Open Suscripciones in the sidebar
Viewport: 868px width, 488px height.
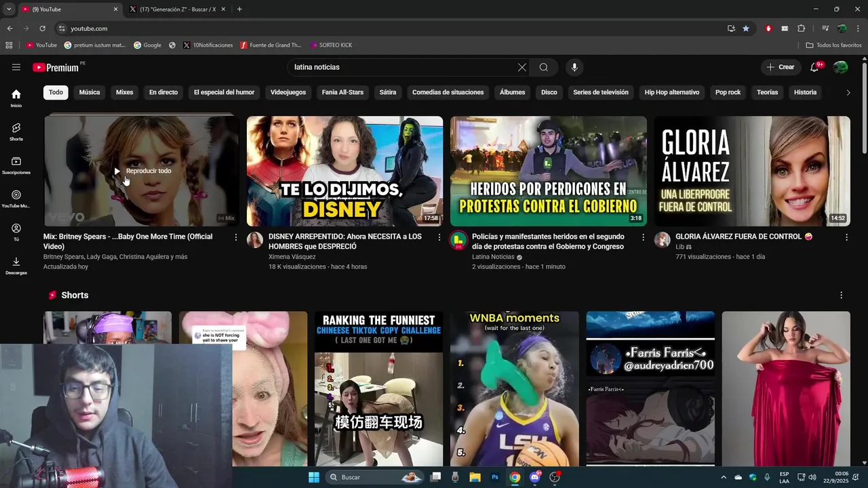[16, 165]
